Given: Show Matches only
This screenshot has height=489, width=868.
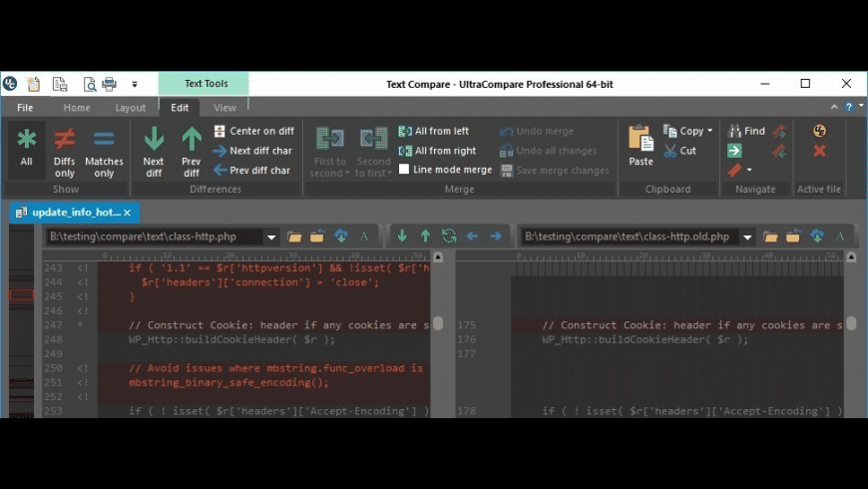Looking at the screenshot, I should pyautogui.click(x=104, y=151).
